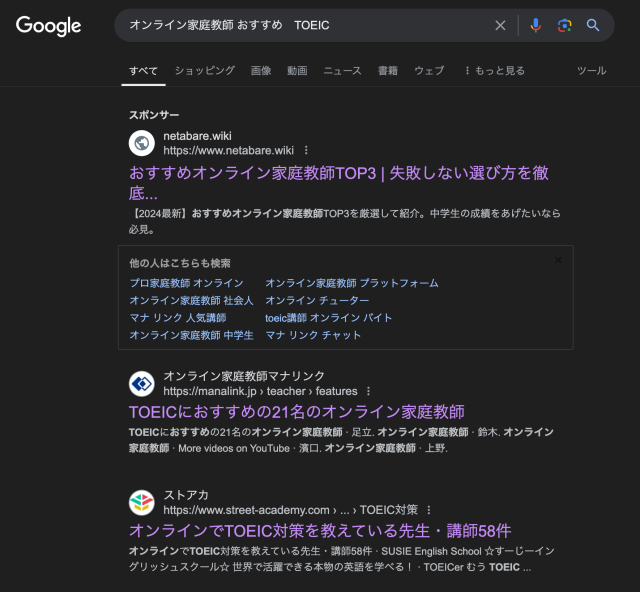Open three-dot menu beside manalink.jp URL

[x=368, y=391]
